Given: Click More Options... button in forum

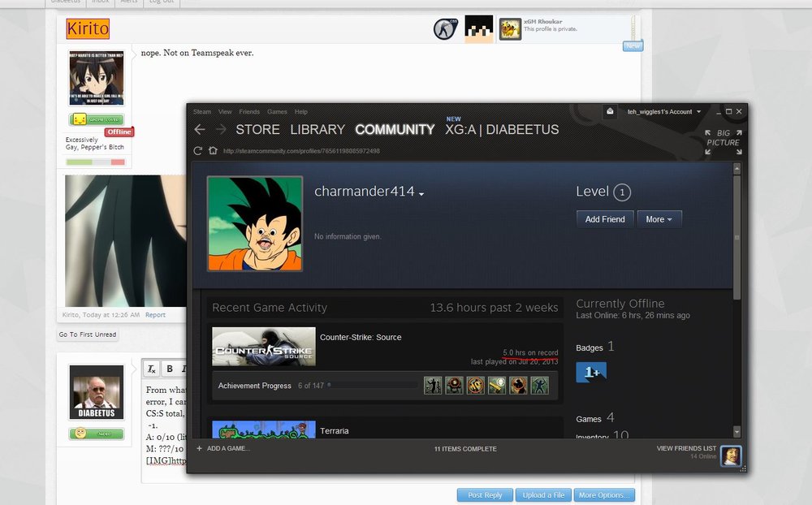Looking at the screenshot, I should pyautogui.click(x=604, y=495).
